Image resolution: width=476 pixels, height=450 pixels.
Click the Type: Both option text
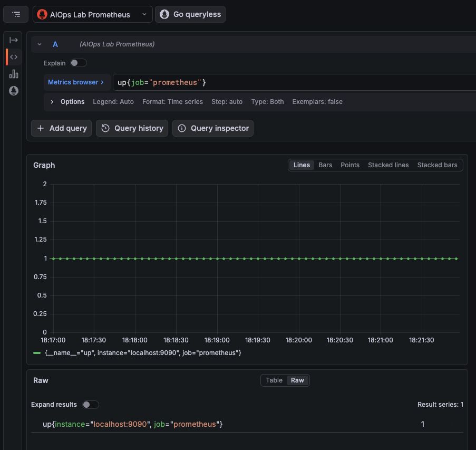click(x=267, y=102)
